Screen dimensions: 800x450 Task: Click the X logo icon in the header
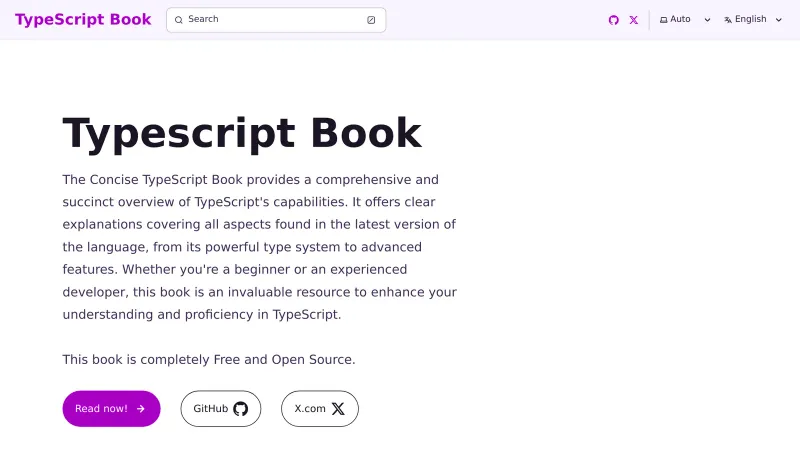(634, 20)
